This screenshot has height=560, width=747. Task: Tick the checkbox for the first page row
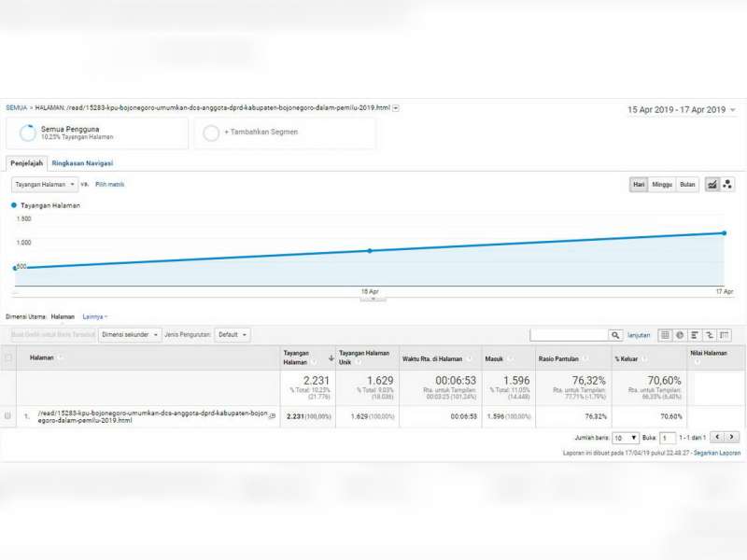click(8, 416)
